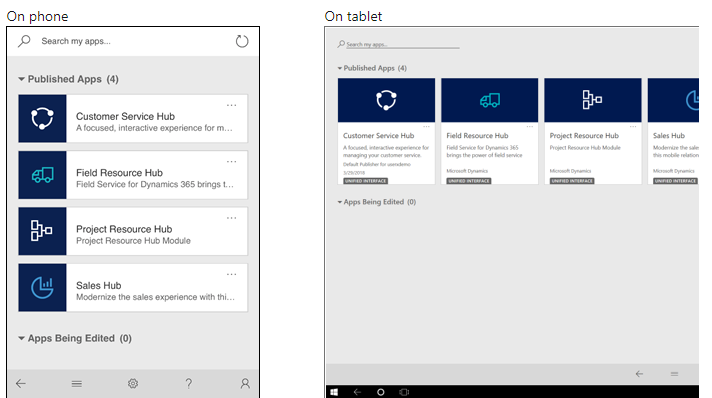
Task: Open ellipsis menu on tablet Customer Service Hub
Action: (426, 126)
